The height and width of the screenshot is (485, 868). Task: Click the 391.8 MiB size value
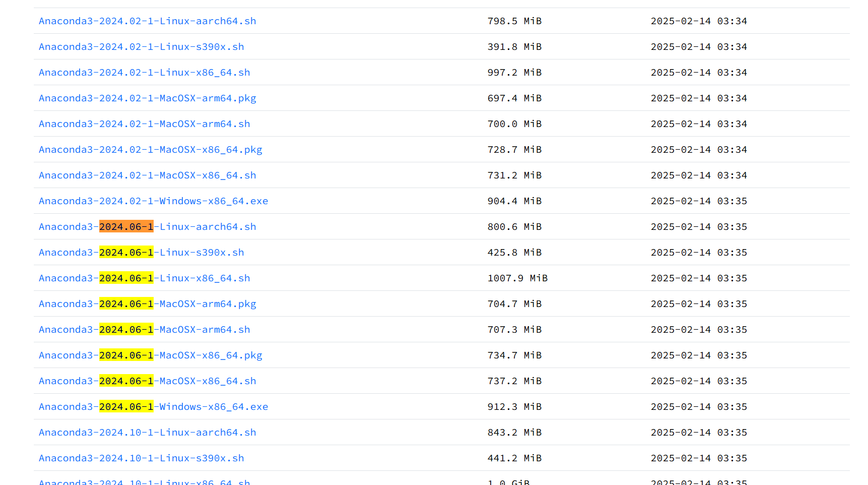[515, 47]
